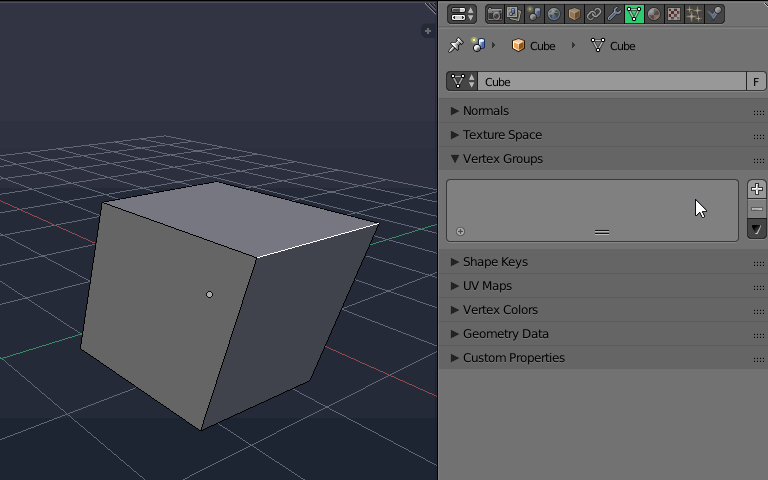Click the Shape Keys panel drag grip
The image size is (768, 480).
759,264
